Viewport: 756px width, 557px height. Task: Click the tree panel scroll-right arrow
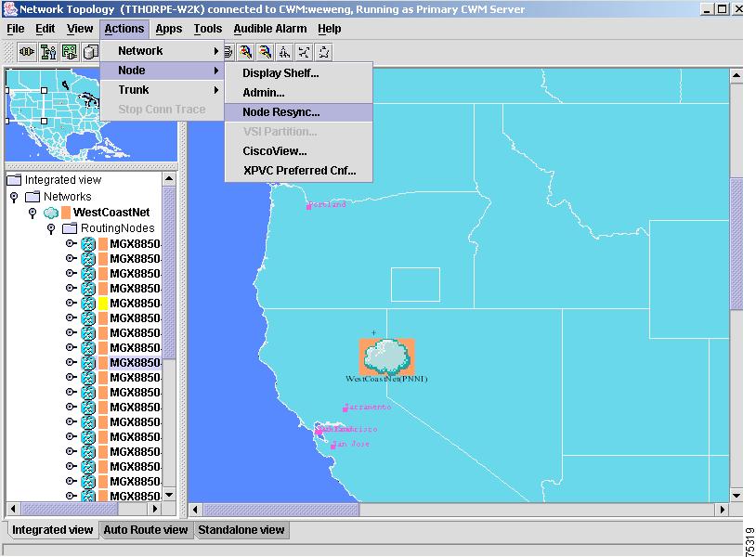click(155, 509)
